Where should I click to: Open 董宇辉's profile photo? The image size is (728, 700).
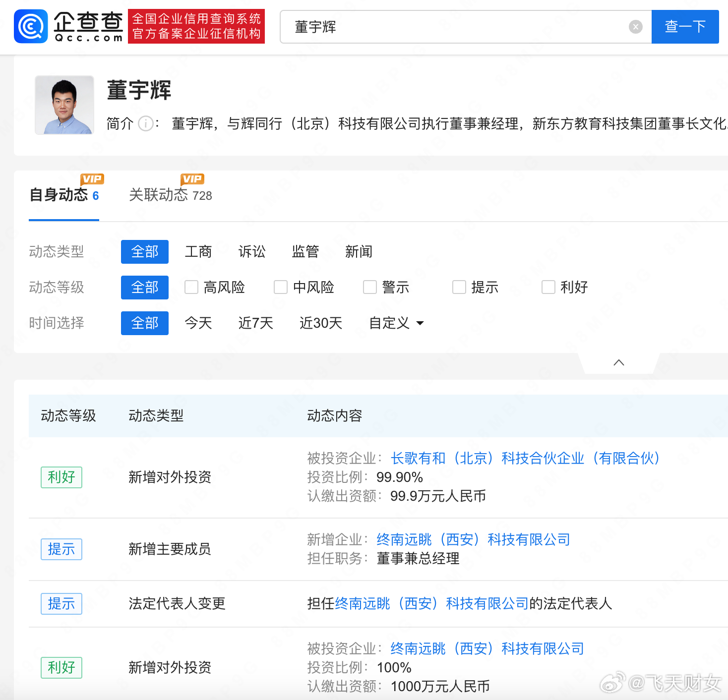tap(64, 105)
